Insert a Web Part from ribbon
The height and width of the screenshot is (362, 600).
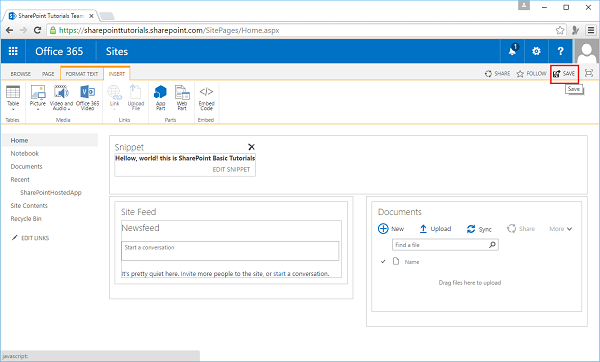point(182,98)
